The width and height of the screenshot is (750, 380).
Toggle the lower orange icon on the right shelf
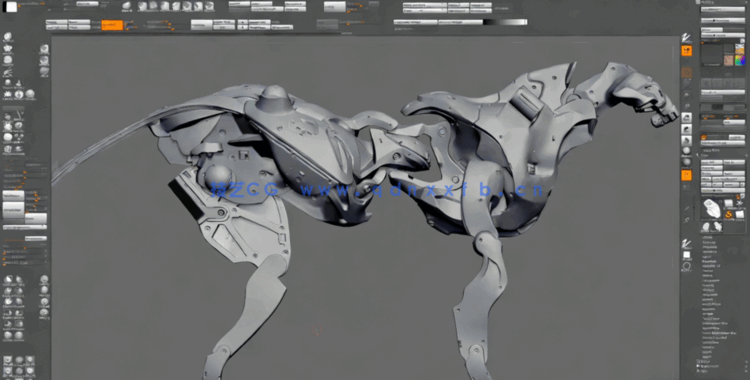(x=686, y=175)
